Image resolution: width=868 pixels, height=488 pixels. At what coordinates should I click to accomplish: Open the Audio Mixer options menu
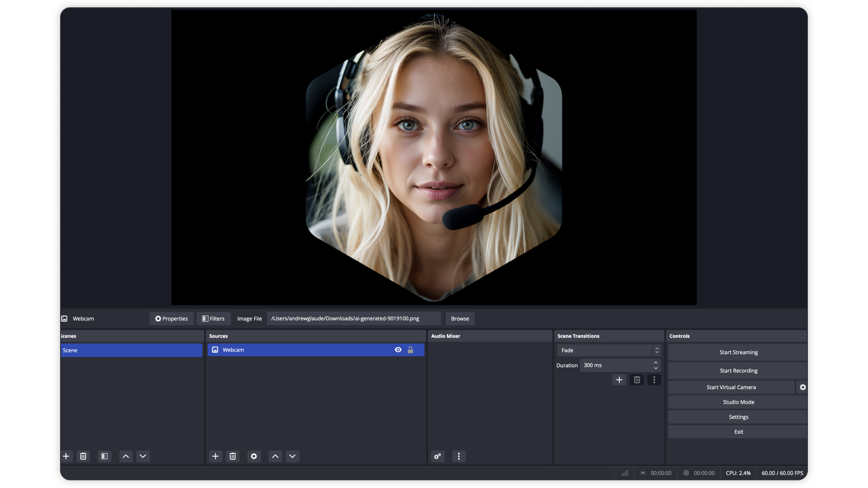point(458,456)
